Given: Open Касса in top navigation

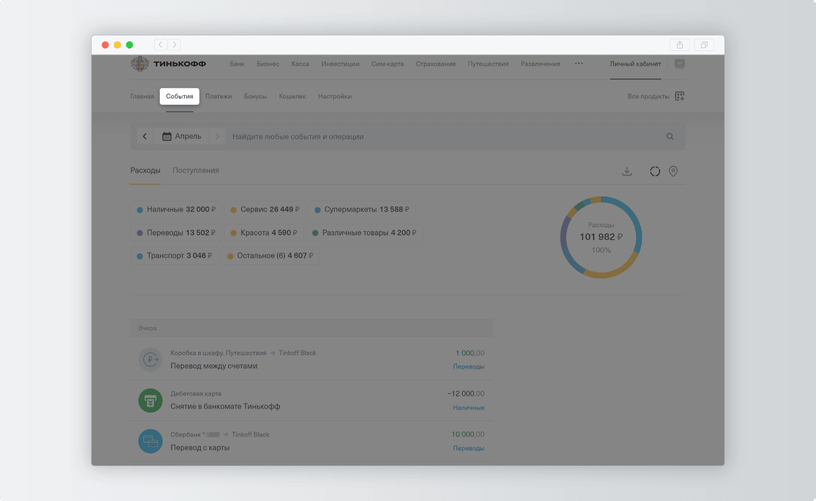Looking at the screenshot, I should [300, 63].
